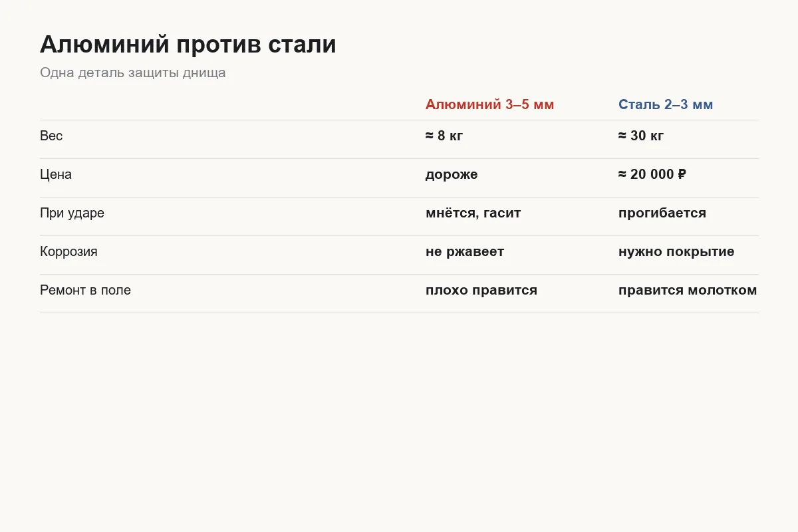
Task: Select the "Алюминий 3–5 мм" column header
Action: pos(489,104)
